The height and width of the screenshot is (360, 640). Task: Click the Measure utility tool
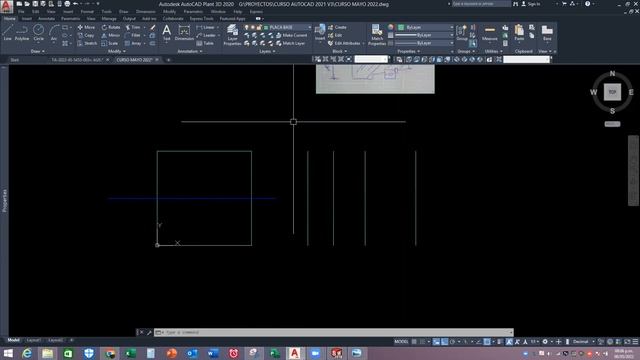point(489,33)
